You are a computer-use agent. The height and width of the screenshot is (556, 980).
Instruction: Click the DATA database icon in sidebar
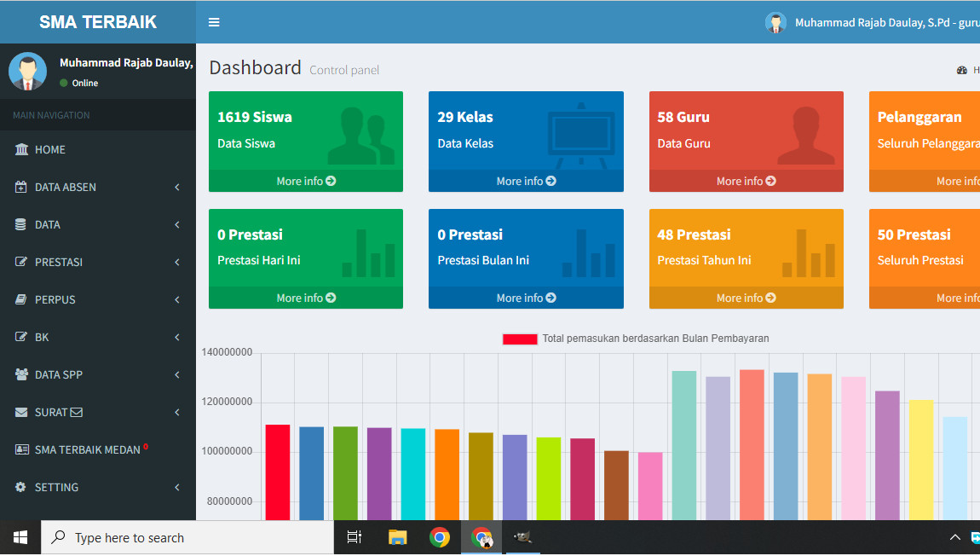[x=21, y=224]
